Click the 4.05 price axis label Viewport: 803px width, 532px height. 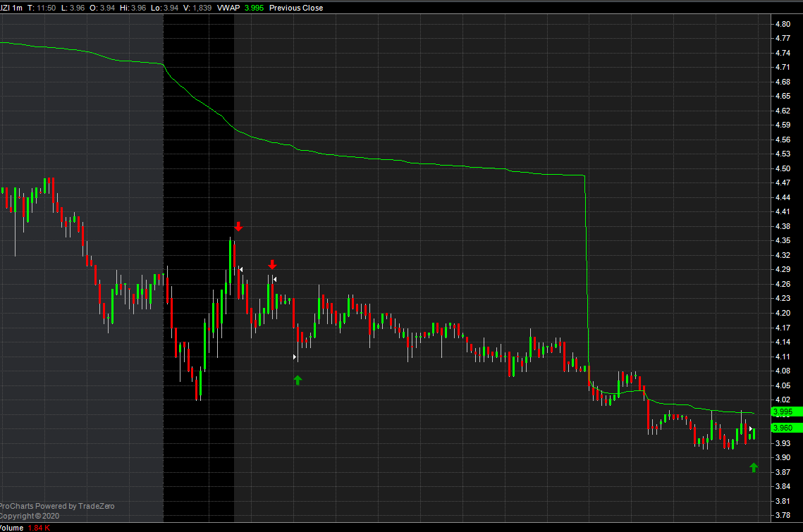[783, 385]
